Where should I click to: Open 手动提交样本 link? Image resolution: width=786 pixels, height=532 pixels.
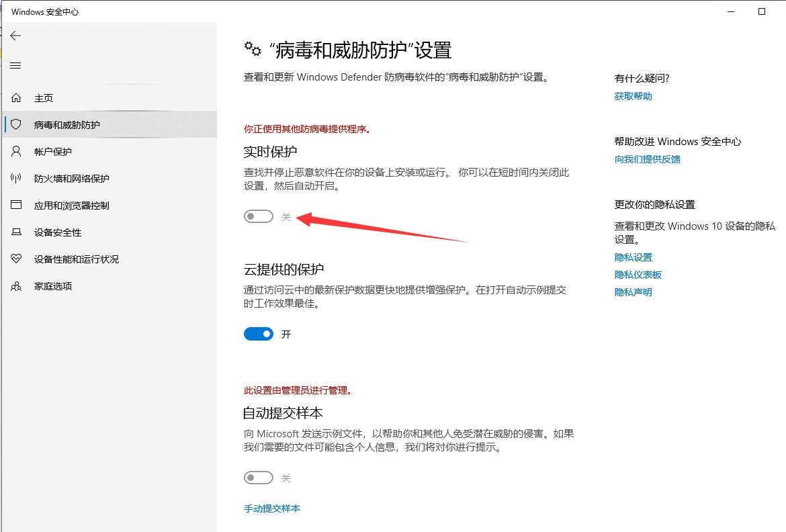click(271, 508)
